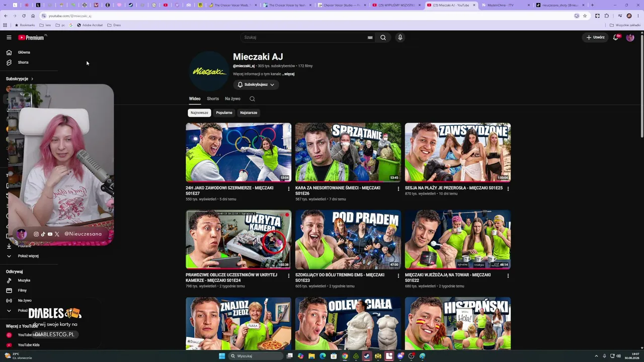Click the Mieczaki AJ channel avatar
644x362 pixels.
(x=209, y=71)
